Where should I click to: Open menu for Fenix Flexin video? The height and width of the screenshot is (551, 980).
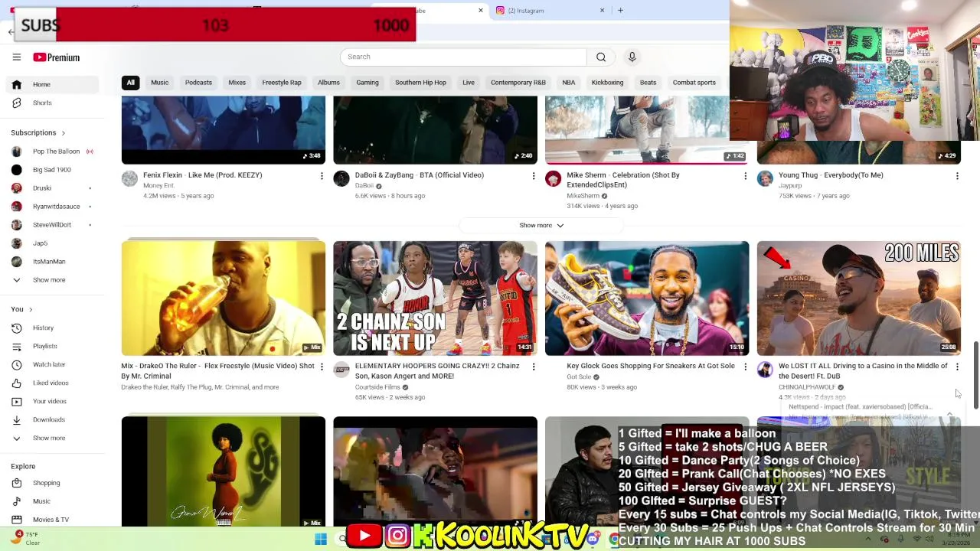click(322, 176)
